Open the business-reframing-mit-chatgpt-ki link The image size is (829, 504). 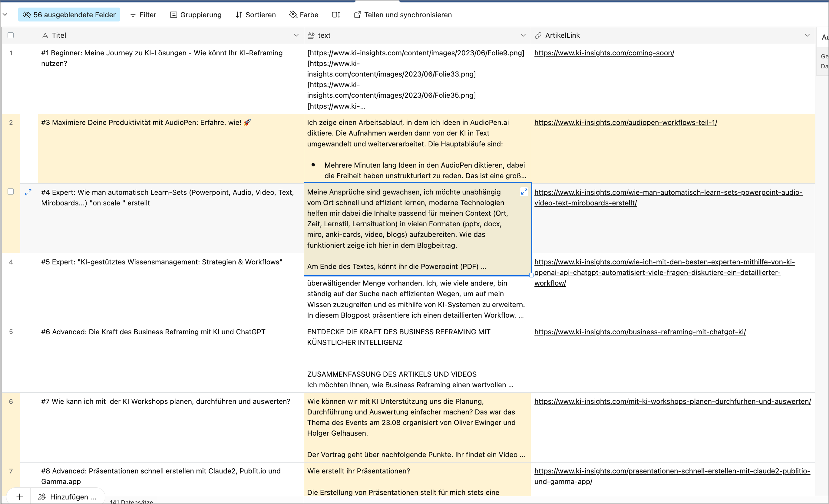point(640,332)
